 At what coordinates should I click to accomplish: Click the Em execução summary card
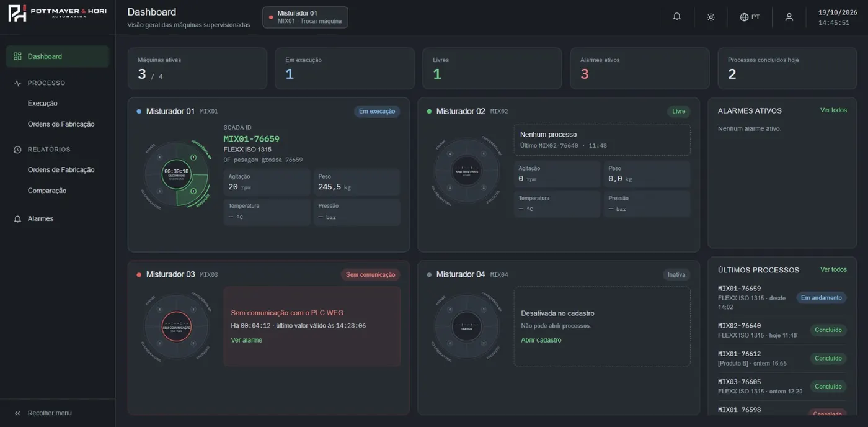(345, 68)
